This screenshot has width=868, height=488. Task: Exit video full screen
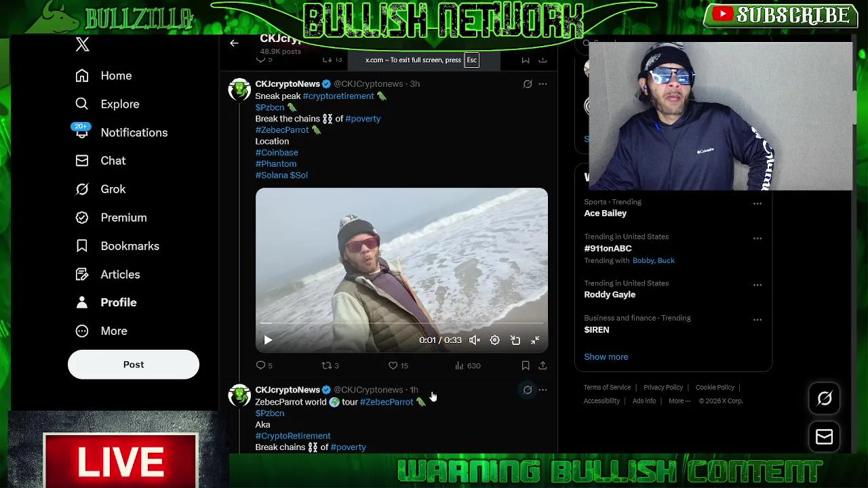535,340
